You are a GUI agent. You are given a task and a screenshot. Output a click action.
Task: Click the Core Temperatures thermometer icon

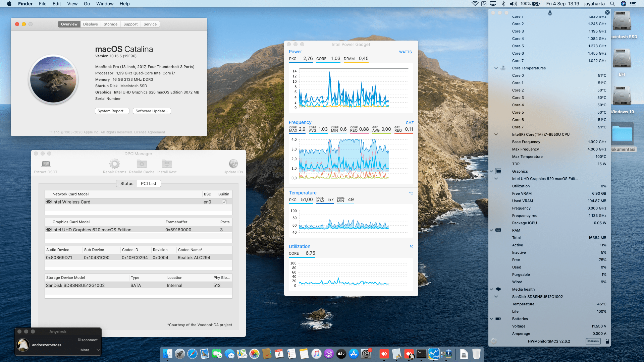(x=503, y=68)
